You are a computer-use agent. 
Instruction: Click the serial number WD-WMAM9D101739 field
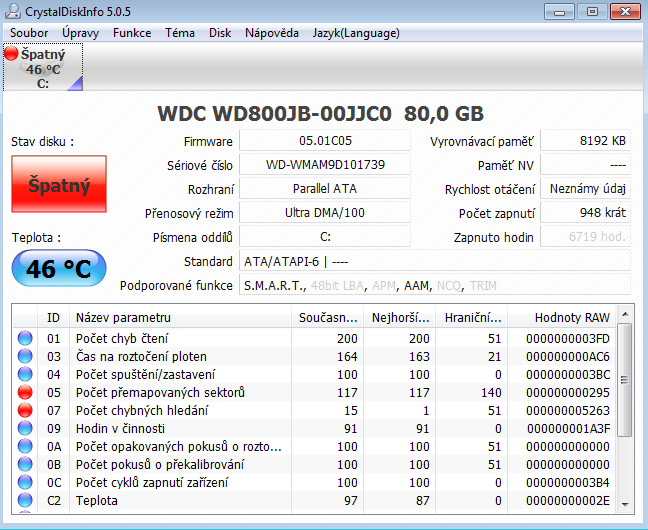(x=325, y=165)
